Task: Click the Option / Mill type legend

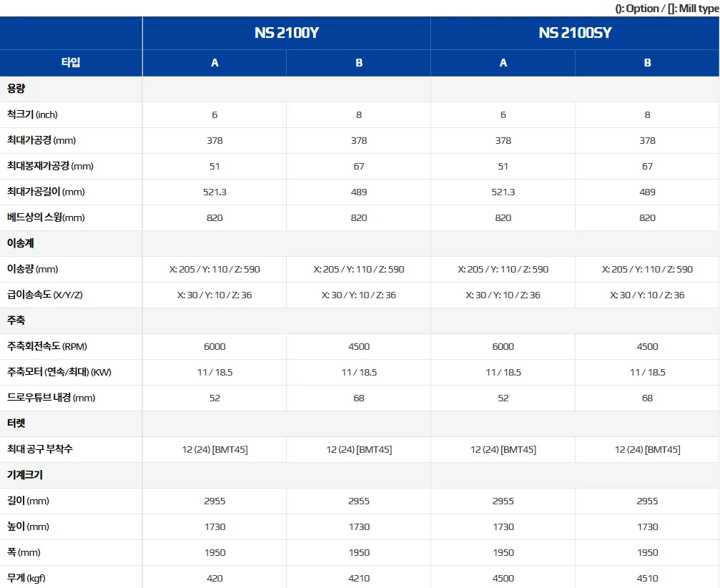Action: click(x=667, y=9)
